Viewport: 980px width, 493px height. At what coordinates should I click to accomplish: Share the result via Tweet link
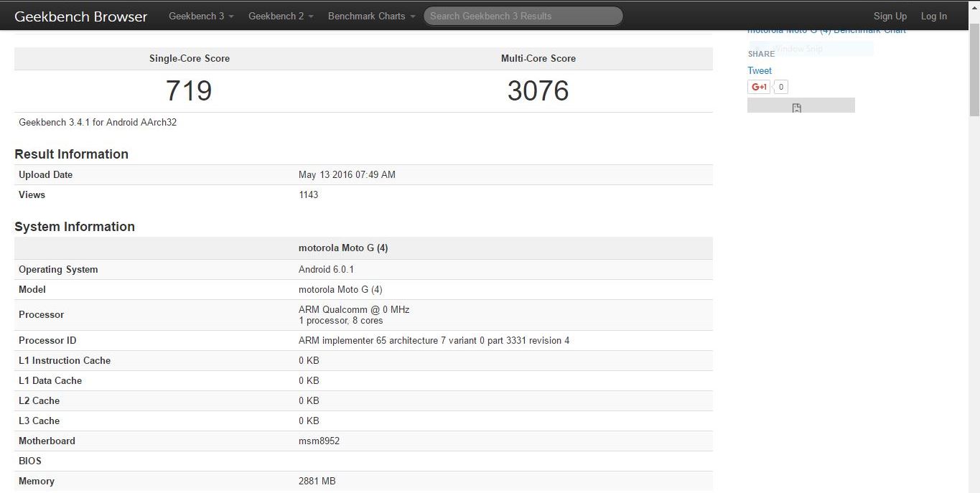[x=760, y=70]
